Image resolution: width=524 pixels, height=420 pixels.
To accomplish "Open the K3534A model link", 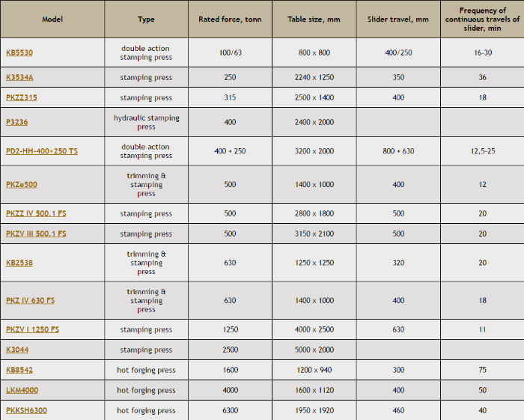I will [x=19, y=77].
